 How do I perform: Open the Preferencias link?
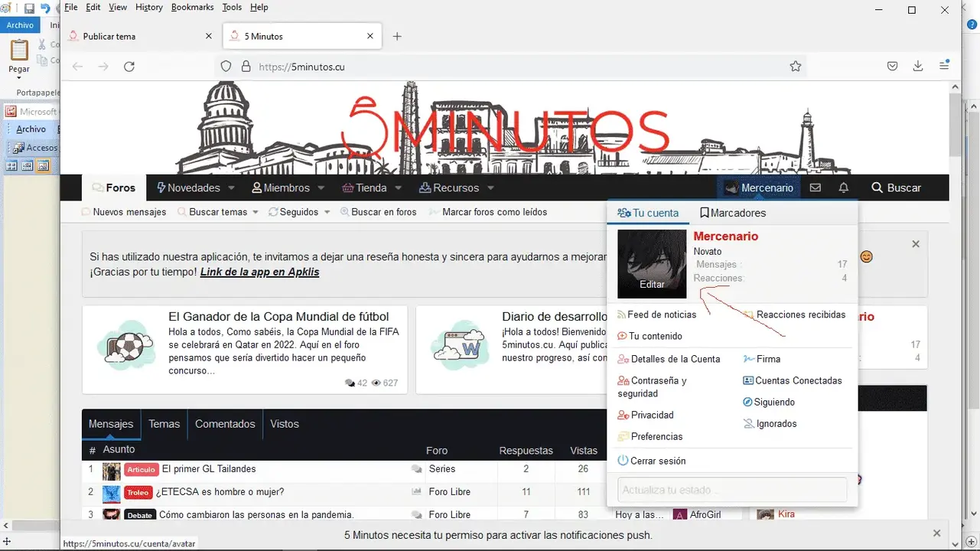coord(650,436)
